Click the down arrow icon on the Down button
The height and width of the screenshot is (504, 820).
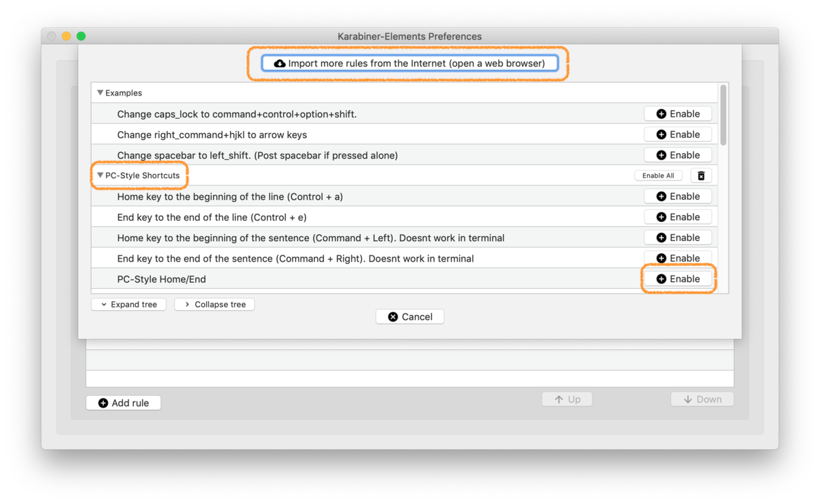[687, 400]
